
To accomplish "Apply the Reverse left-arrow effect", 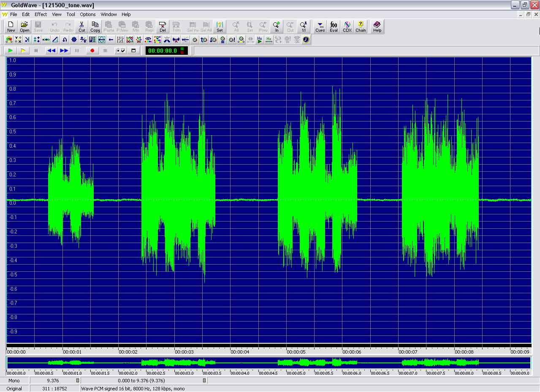I will [x=111, y=40].
